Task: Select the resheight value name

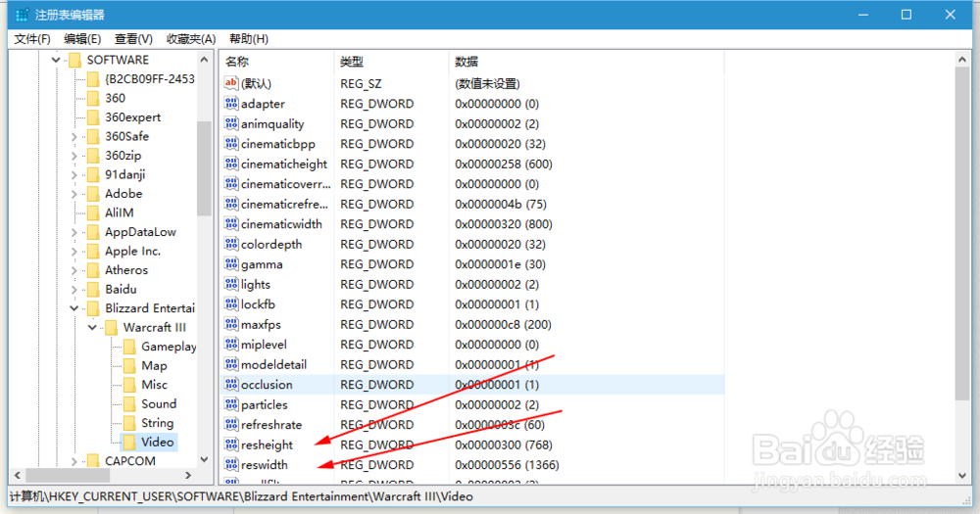Action: (x=267, y=444)
